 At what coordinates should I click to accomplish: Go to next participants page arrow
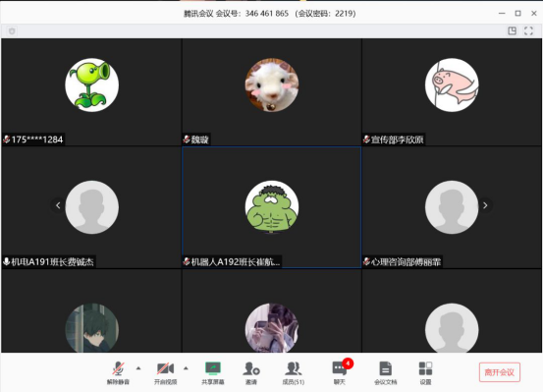click(485, 205)
